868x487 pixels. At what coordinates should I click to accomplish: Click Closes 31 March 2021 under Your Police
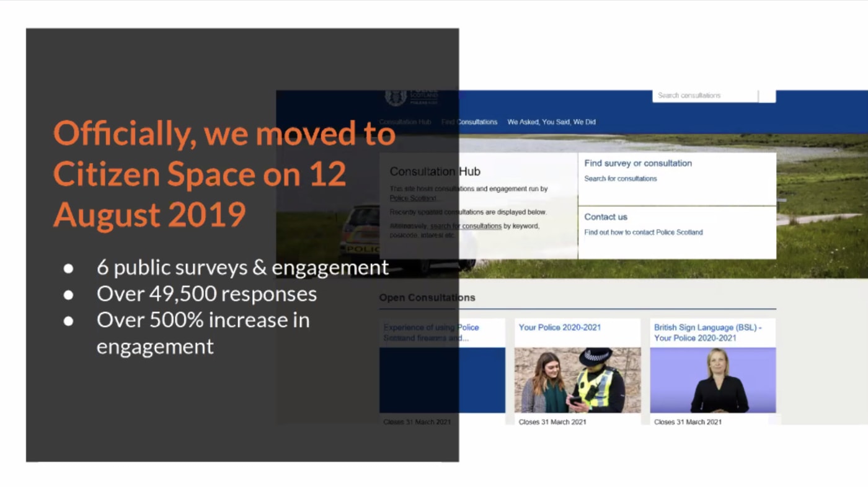[552, 421]
